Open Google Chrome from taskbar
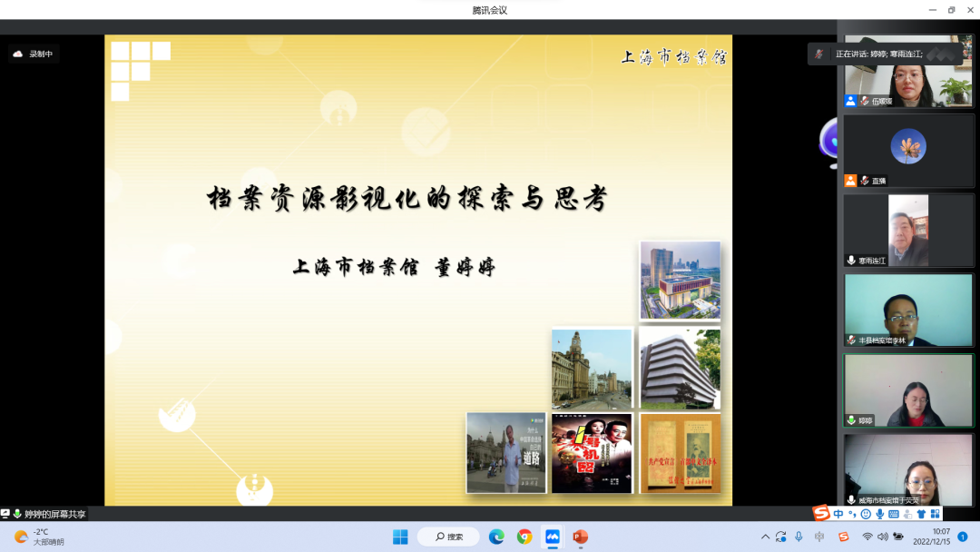Screen dimensions: 980x552 524,537
